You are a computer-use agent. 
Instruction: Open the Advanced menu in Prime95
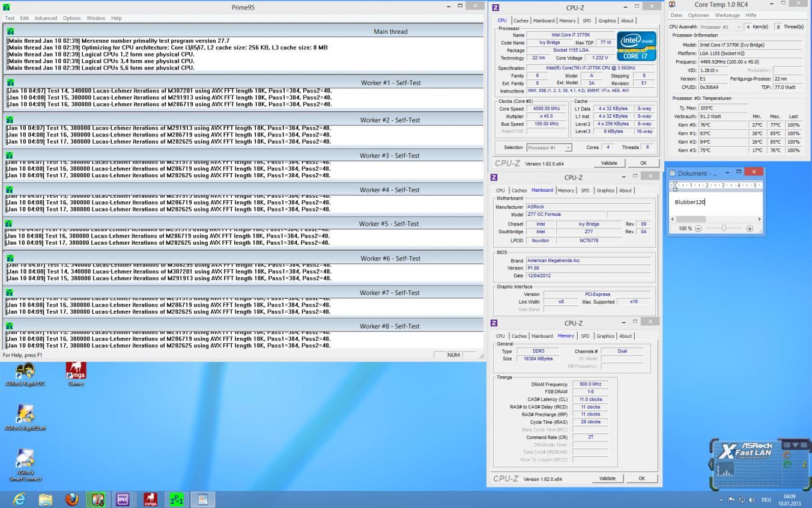coord(46,18)
